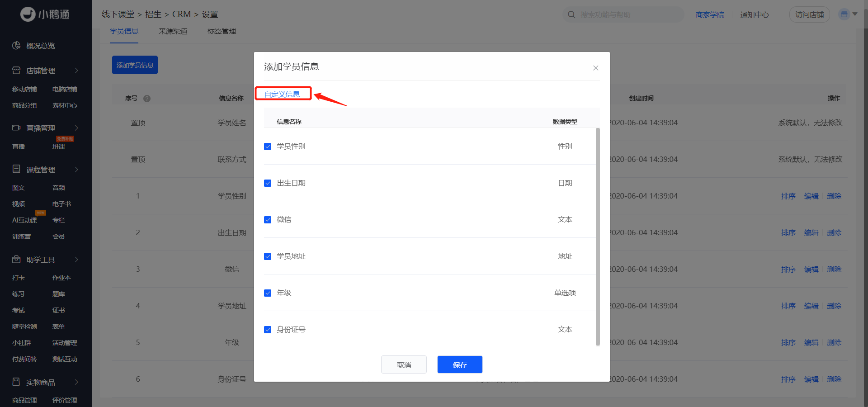Click the 概况总览 pie chart icon
This screenshot has height=407, width=868.
16,45
